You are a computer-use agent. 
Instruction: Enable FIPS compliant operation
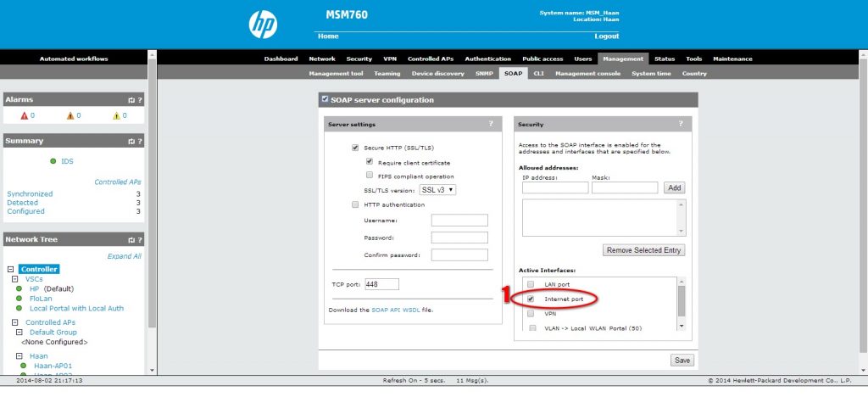point(370,176)
